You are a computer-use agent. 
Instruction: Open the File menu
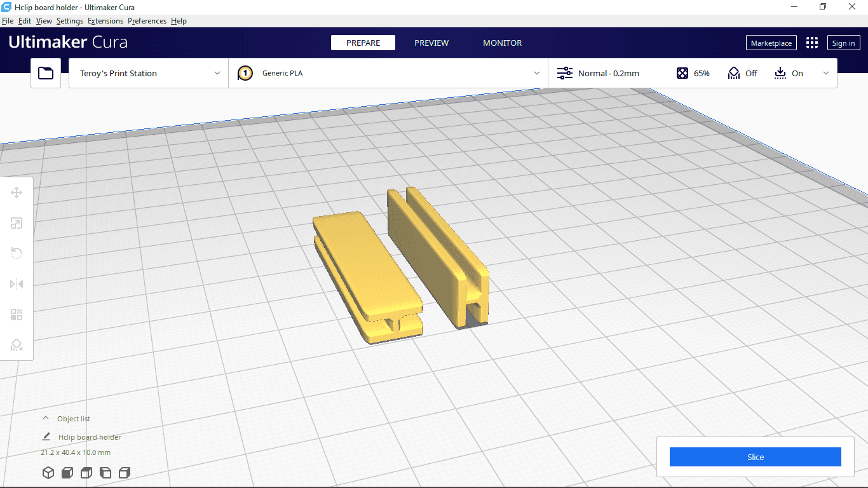click(x=8, y=21)
